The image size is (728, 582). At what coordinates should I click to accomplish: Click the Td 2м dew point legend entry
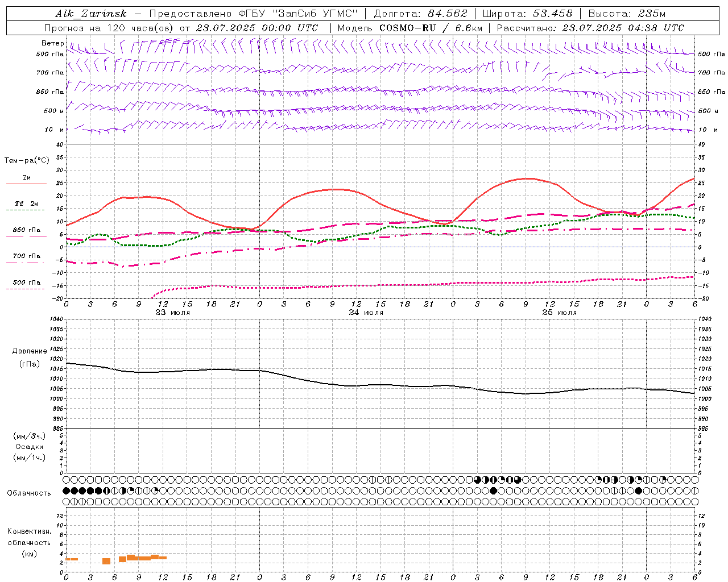tap(27, 203)
